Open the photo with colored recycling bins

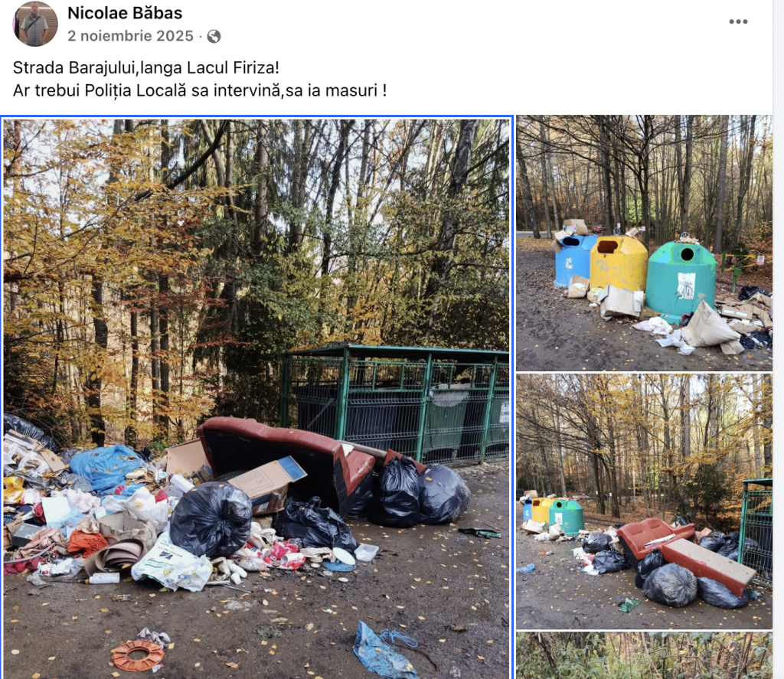tap(644, 243)
